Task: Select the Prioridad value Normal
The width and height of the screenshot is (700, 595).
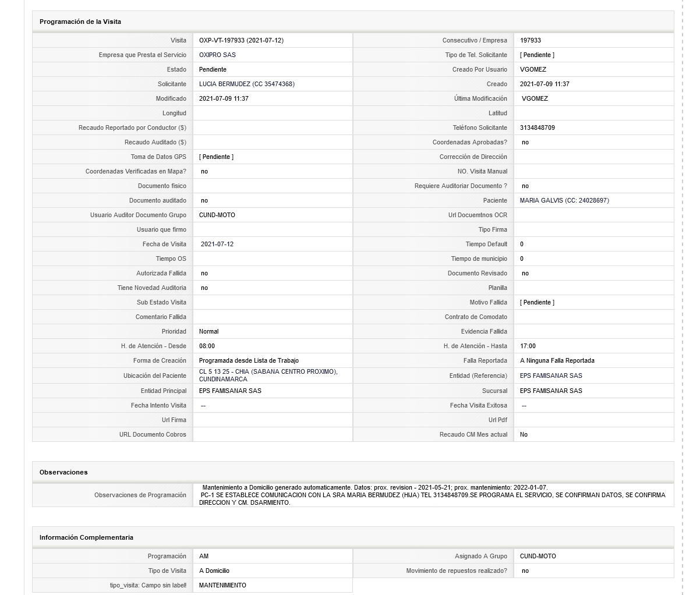Action: (209, 331)
